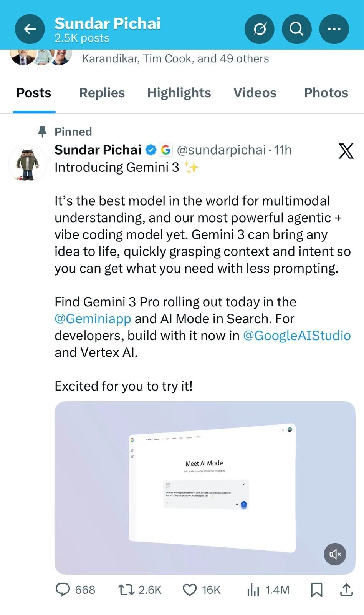Switch to the Replies tab
This screenshot has width=364, height=615.
(101, 93)
